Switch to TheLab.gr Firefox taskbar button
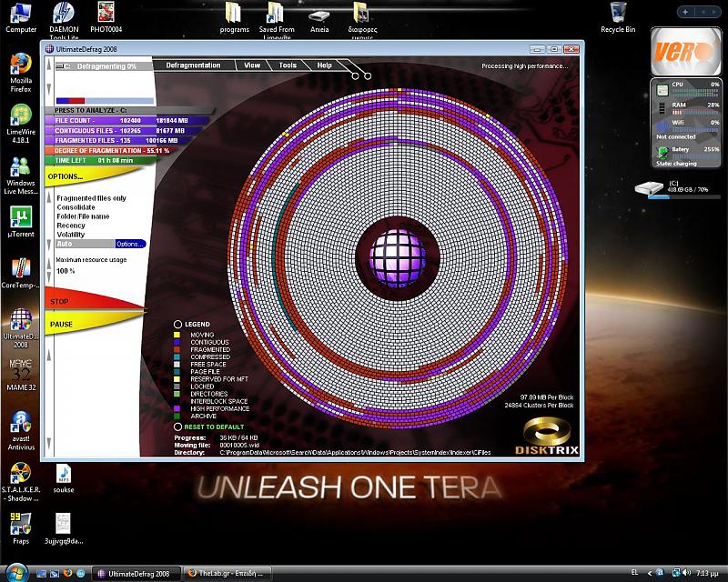Viewport: 728px width, 582px height. (x=228, y=574)
